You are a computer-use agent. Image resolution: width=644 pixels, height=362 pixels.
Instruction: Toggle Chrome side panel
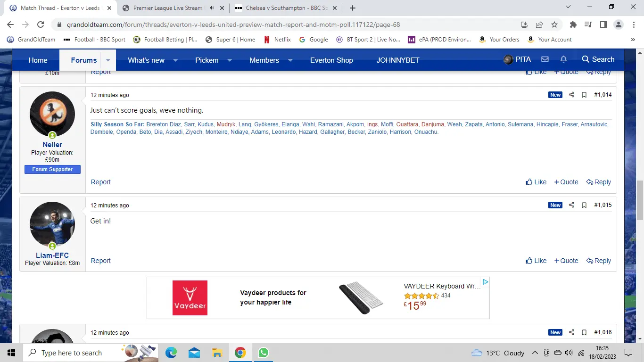(x=603, y=25)
